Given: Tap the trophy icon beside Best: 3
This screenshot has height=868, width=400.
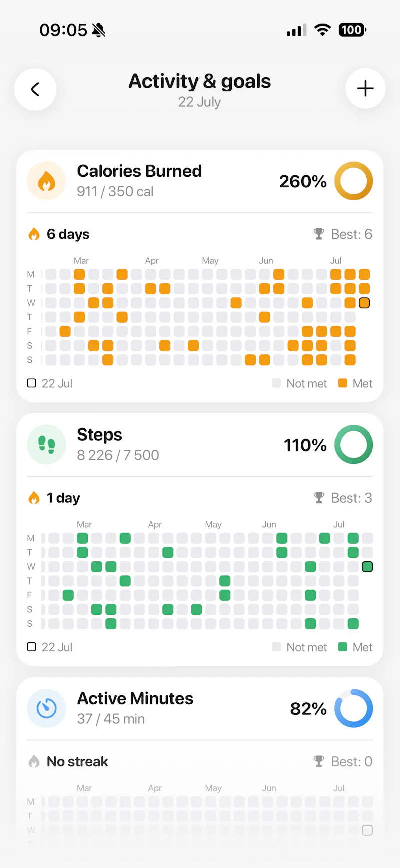Looking at the screenshot, I should pyautogui.click(x=319, y=498).
